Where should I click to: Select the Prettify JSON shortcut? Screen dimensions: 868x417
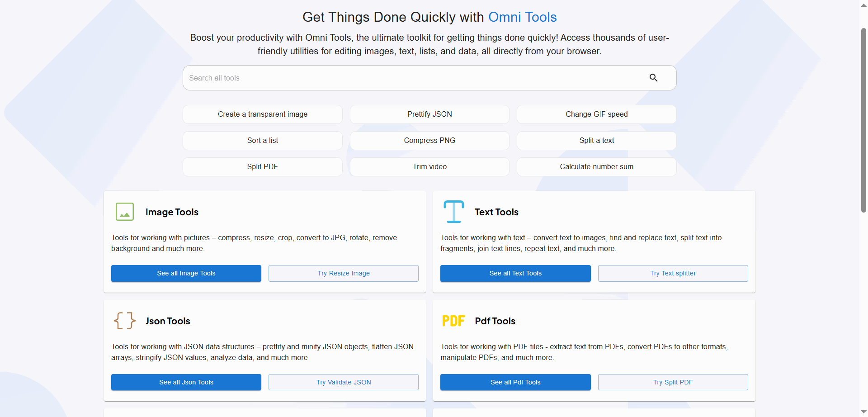coord(429,114)
